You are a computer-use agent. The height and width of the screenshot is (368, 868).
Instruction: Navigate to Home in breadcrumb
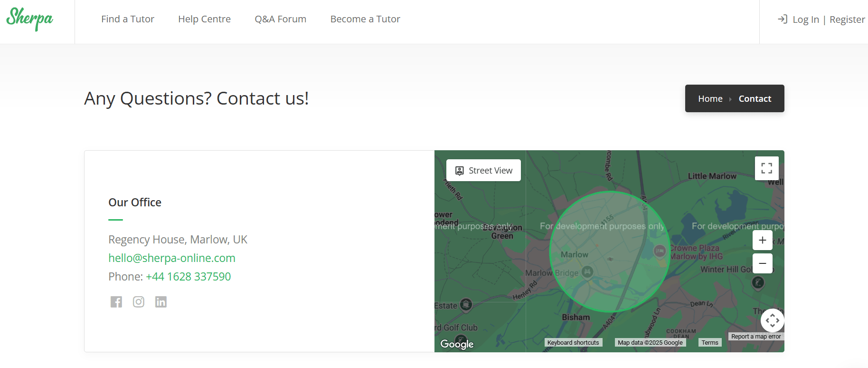pyautogui.click(x=710, y=98)
